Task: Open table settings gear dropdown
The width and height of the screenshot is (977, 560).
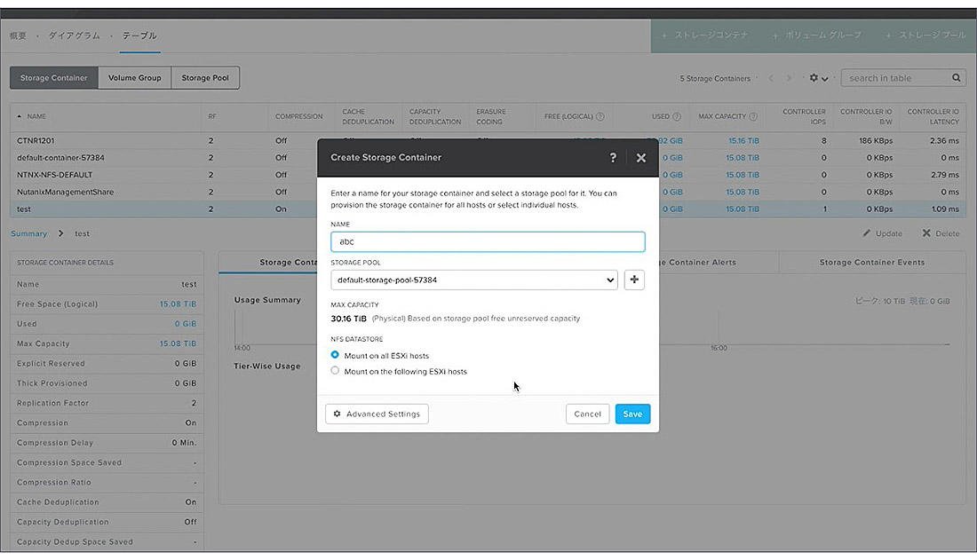Action: coord(818,78)
